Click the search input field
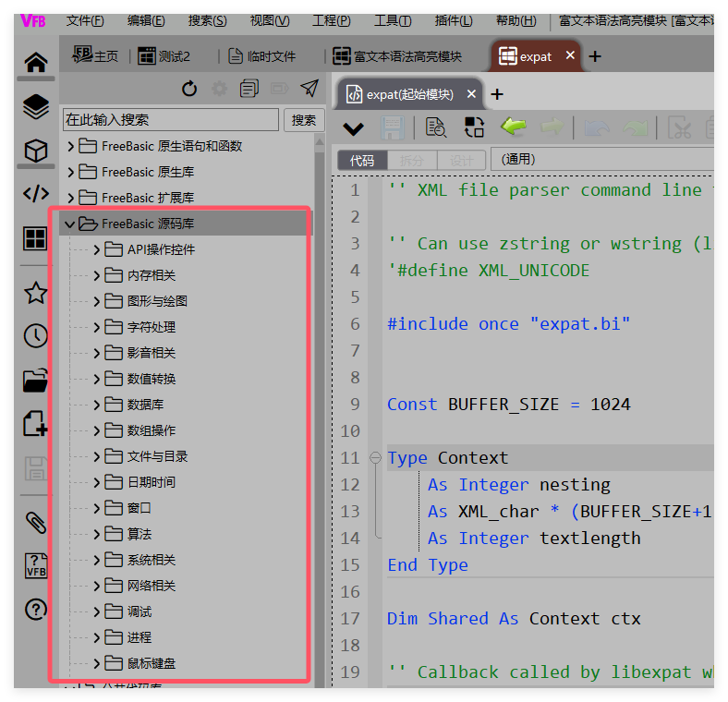 [170, 120]
